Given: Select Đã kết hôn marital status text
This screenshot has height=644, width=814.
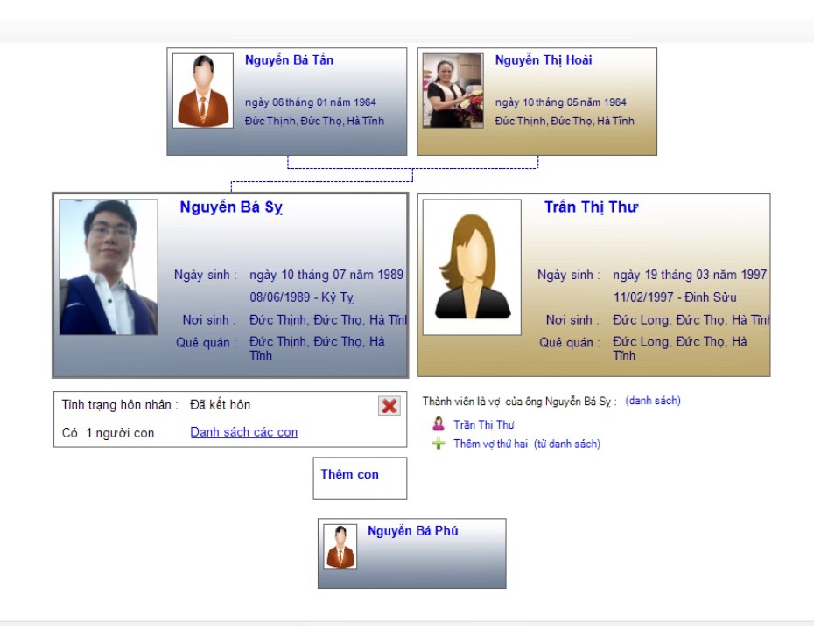Looking at the screenshot, I should 220,405.
